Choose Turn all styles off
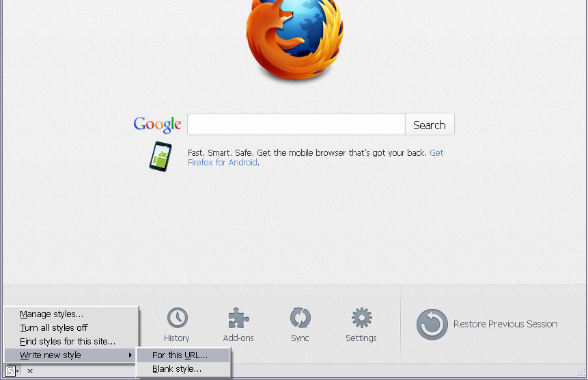The height and width of the screenshot is (380, 588). tap(71, 328)
